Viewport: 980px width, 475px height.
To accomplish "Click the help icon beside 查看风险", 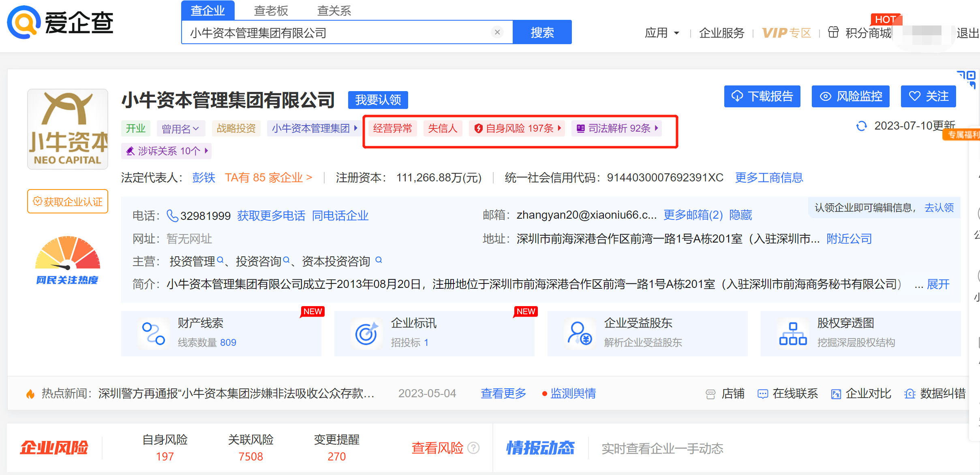I will point(473,448).
